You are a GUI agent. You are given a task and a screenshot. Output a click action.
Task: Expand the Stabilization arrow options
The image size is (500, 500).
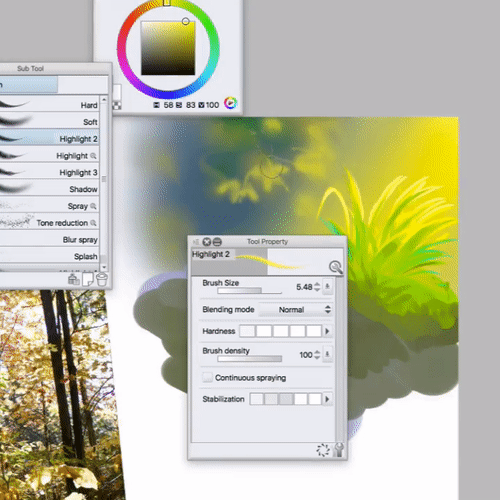coord(327,399)
